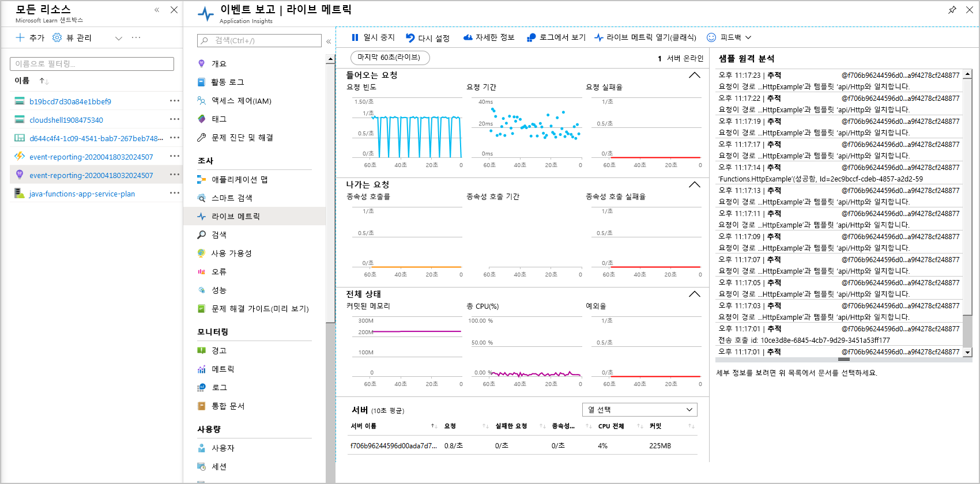This screenshot has height=484, width=980.
Task: Sort resources by 이름 column
Action: pos(32,81)
